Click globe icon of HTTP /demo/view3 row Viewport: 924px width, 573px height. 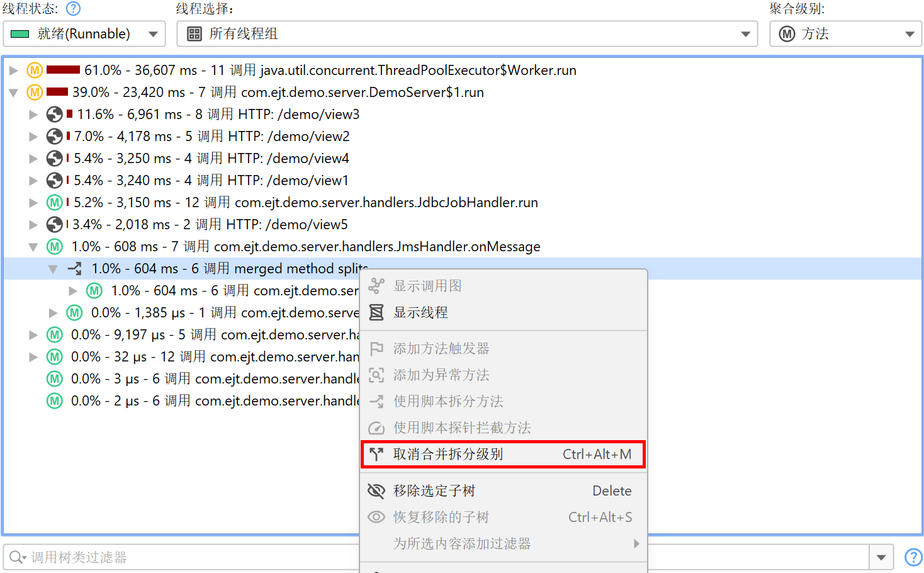point(55,114)
